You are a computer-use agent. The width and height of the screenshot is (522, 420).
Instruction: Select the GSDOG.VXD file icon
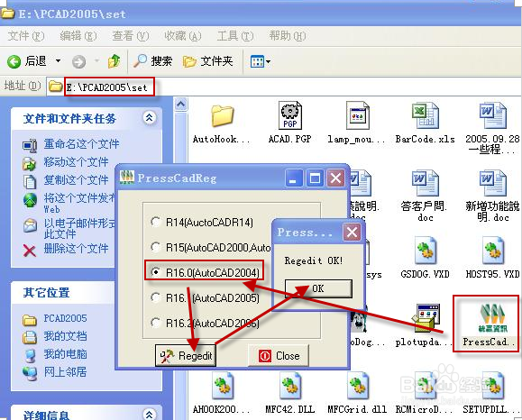point(426,251)
